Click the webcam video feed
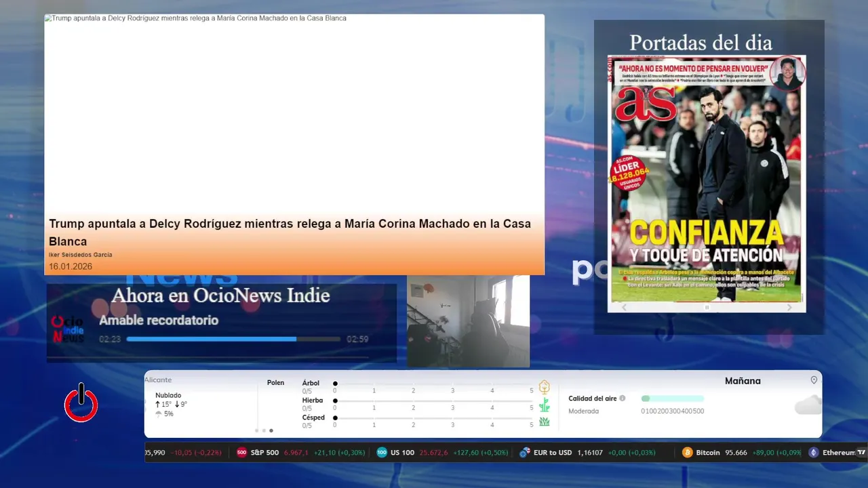 click(468, 321)
